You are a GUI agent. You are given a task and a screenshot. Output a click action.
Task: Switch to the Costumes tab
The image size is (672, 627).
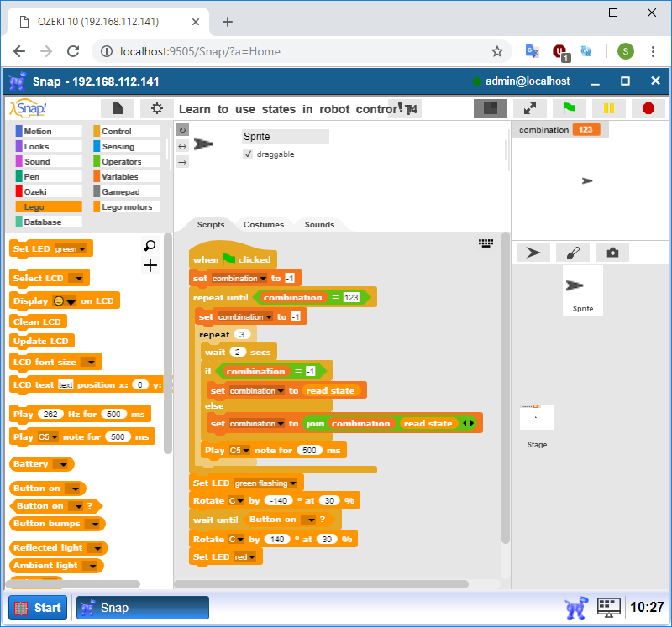coord(264,224)
